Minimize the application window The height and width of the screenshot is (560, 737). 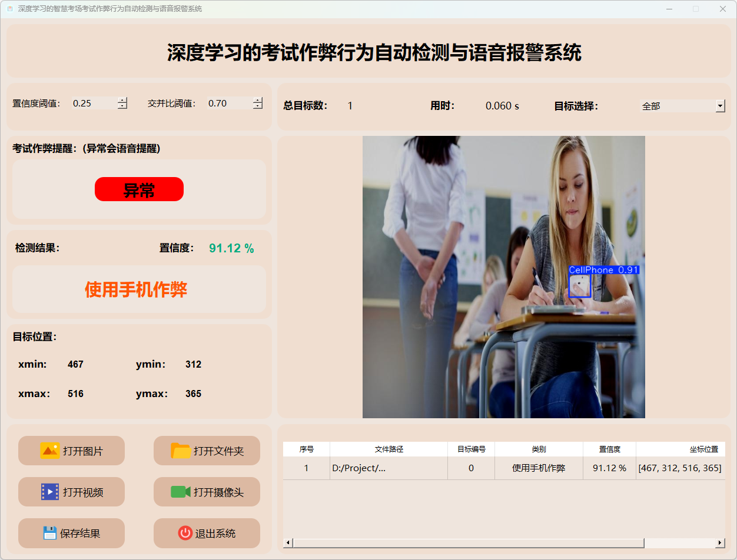pos(669,9)
